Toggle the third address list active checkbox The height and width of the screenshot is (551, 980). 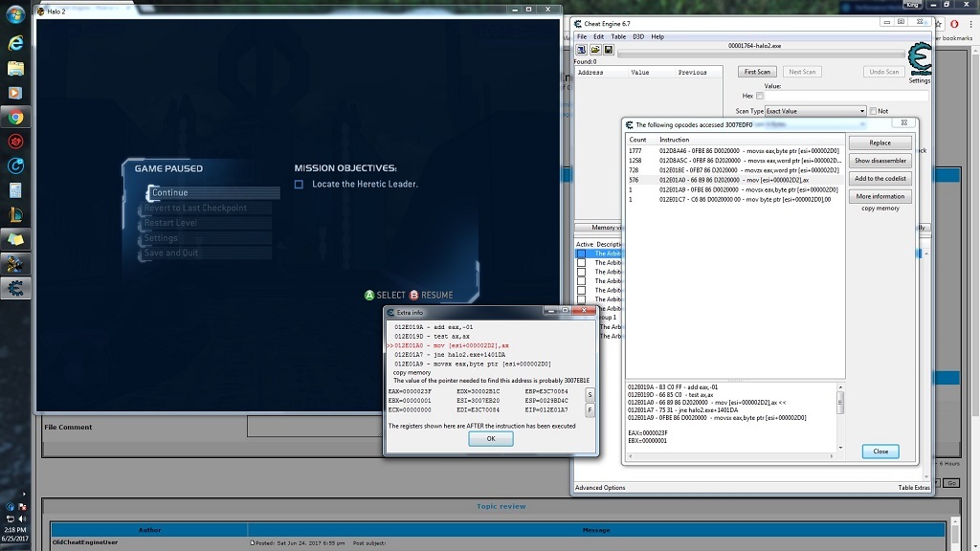(x=581, y=272)
